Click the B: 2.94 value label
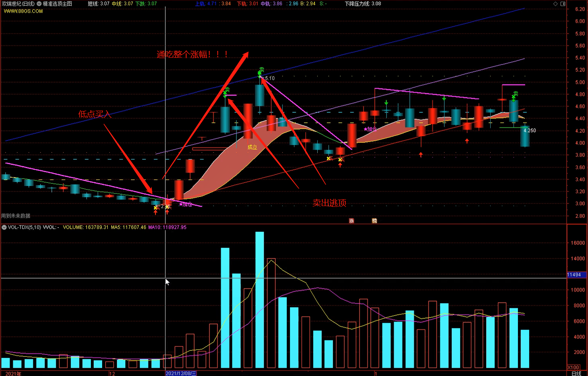Viewport: 588px width, 376px height. (x=308, y=4)
